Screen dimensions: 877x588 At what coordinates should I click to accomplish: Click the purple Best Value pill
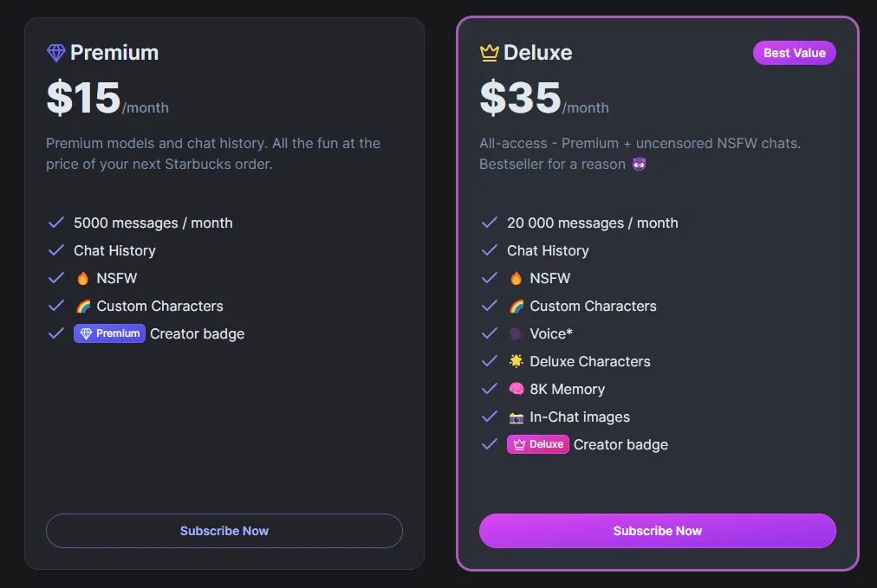(794, 53)
